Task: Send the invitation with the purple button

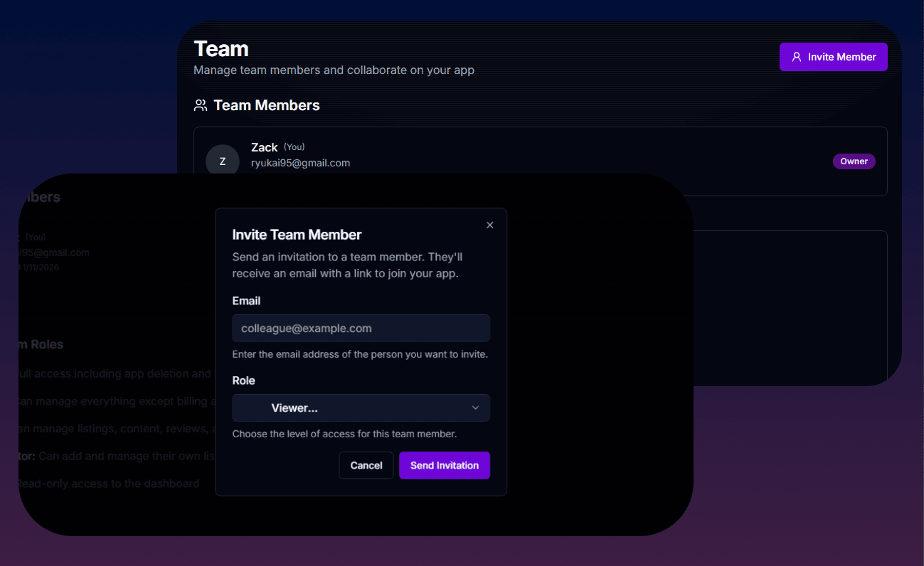Action: 444,465
